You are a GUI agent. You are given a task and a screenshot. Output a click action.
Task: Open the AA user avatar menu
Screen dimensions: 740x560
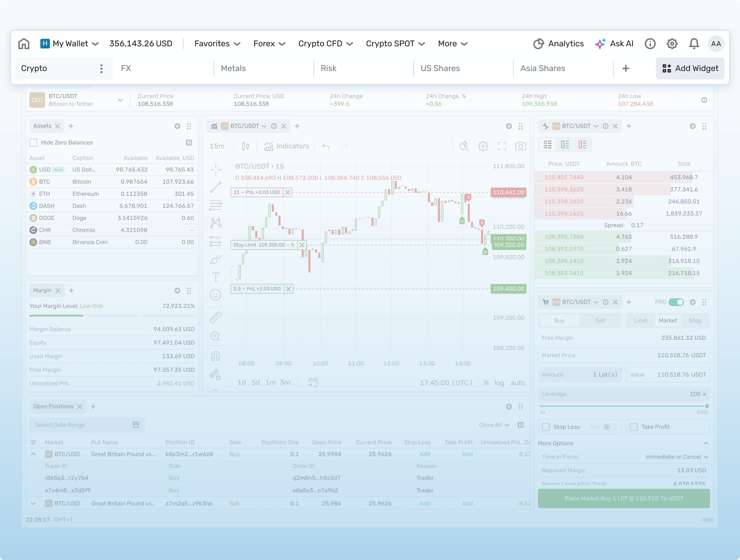[x=716, y=43]
